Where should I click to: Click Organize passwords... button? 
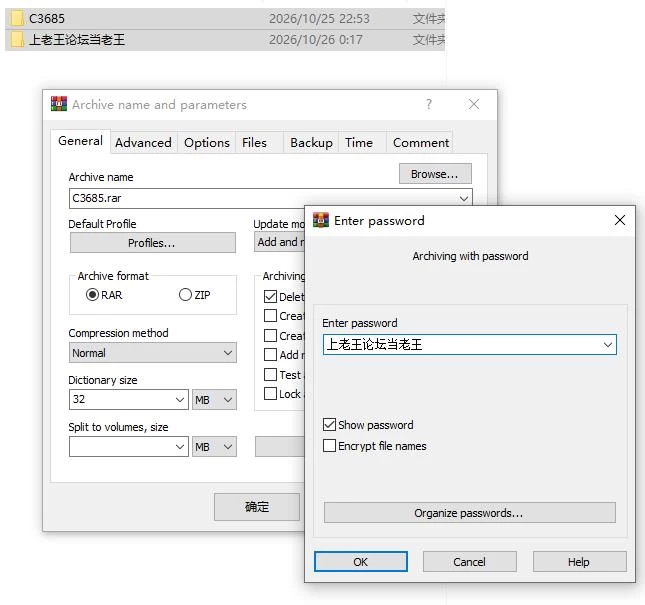469,512
